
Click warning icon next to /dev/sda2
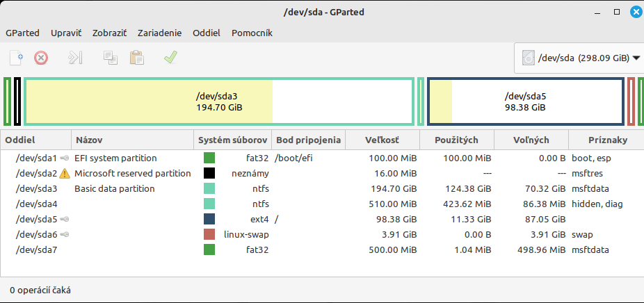click(x=65, y=174)
